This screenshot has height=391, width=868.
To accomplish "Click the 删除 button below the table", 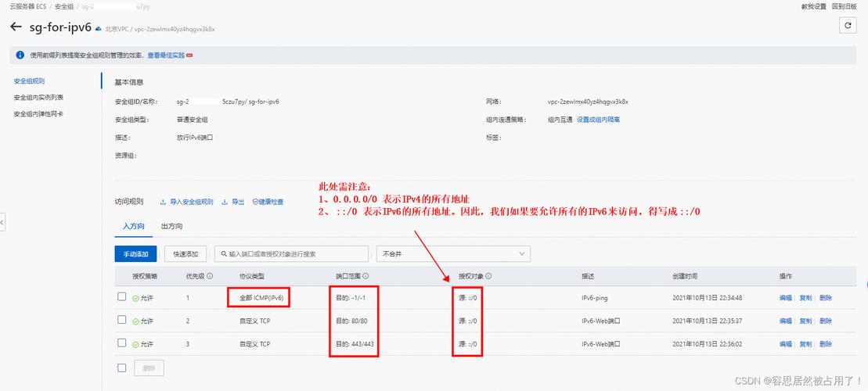I will coord(149,368).
